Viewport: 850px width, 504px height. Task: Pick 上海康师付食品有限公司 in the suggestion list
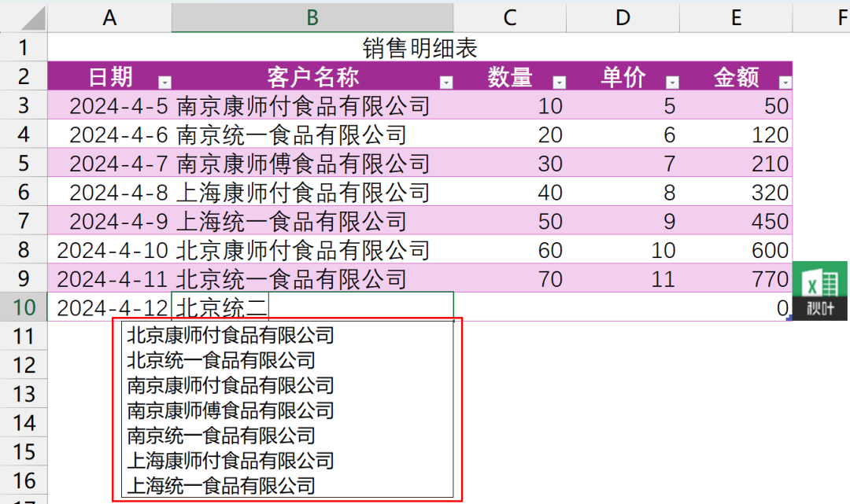pyautogui.click(x=287, y=460)
